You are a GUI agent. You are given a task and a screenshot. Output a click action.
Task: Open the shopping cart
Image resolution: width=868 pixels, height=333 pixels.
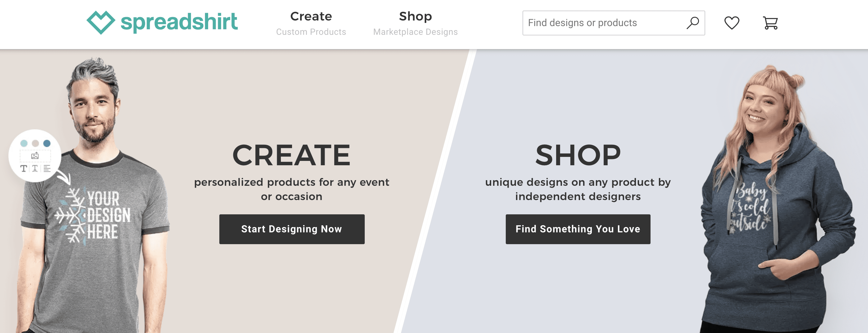coord(770,23)
